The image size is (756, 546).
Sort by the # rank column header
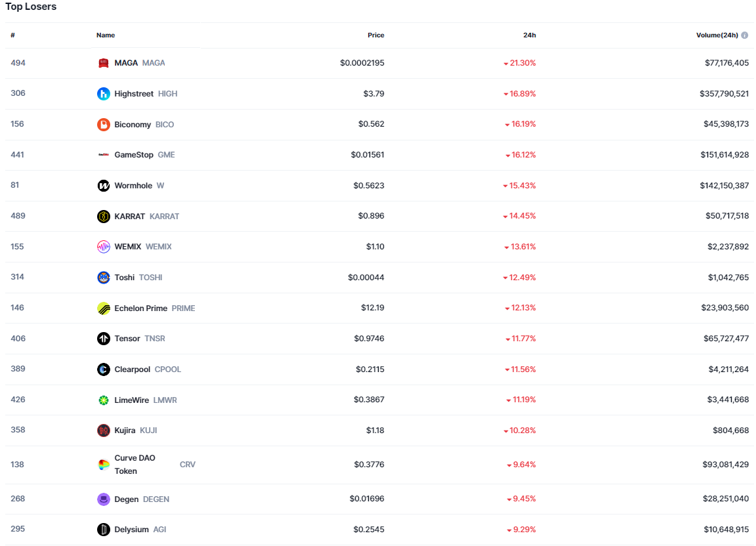click(x=12, y=35)
